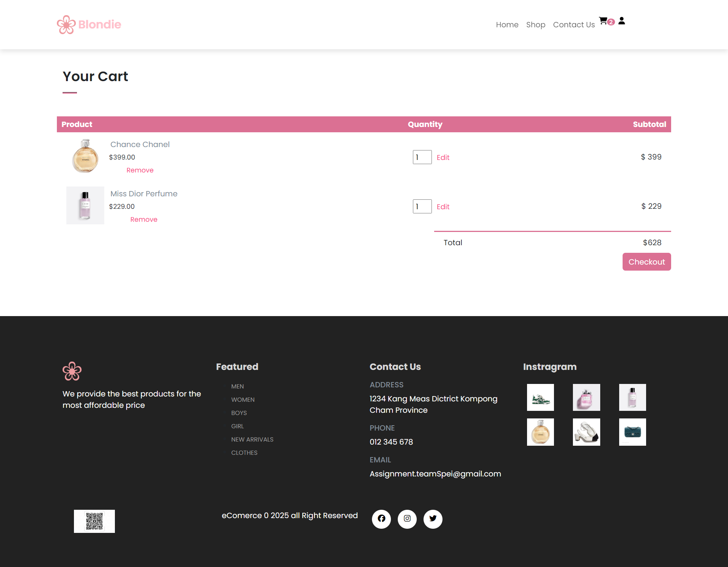Open the Facebook social icon
Image resolution: width=728 pixels, height=567 pixels.
coord(381,518)
